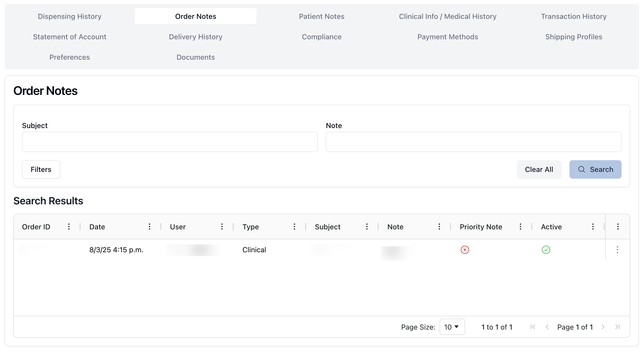Open the Note column options menu
644x351 pixels.
coord(439,227)
